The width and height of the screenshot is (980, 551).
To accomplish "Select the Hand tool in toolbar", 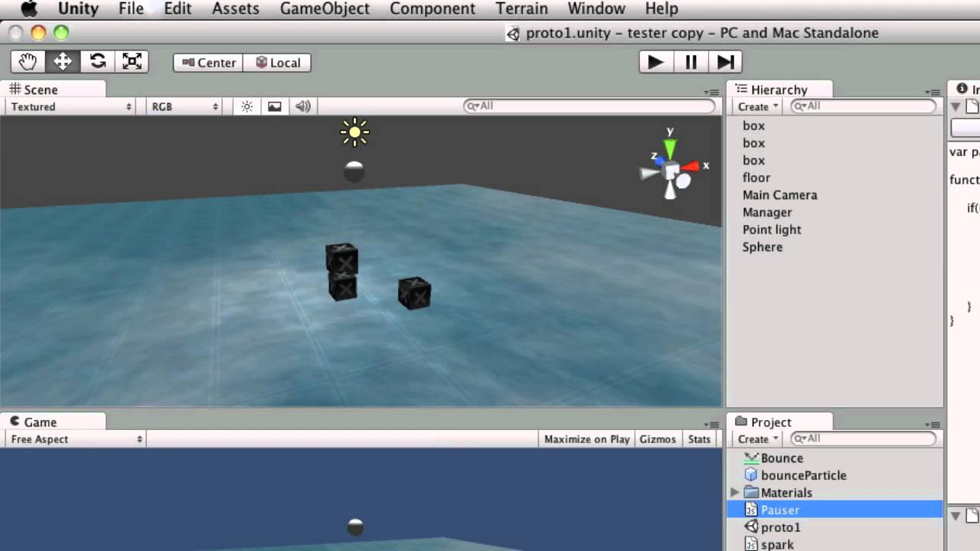I will point(28,62).
